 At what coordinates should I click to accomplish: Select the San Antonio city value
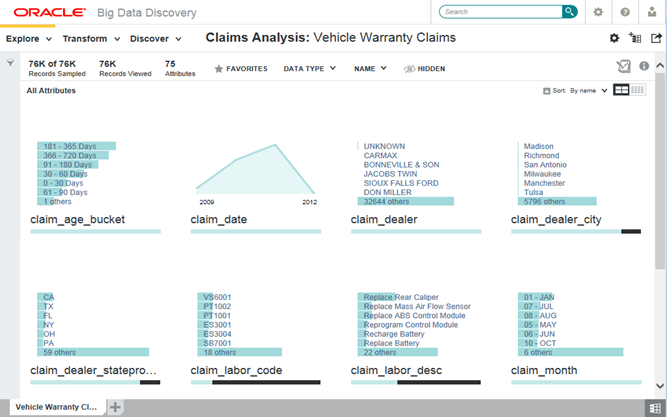pos(545,165)
